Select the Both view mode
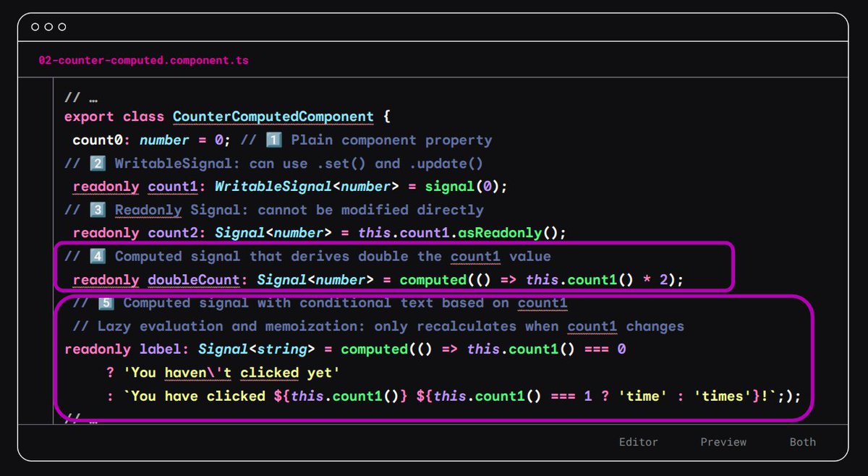868x476 pixels. pos(801,441)
